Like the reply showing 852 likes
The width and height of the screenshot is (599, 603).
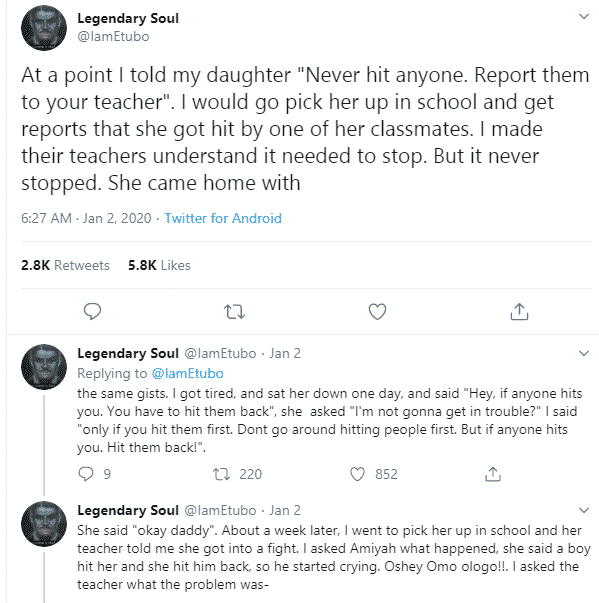(357, 474)
